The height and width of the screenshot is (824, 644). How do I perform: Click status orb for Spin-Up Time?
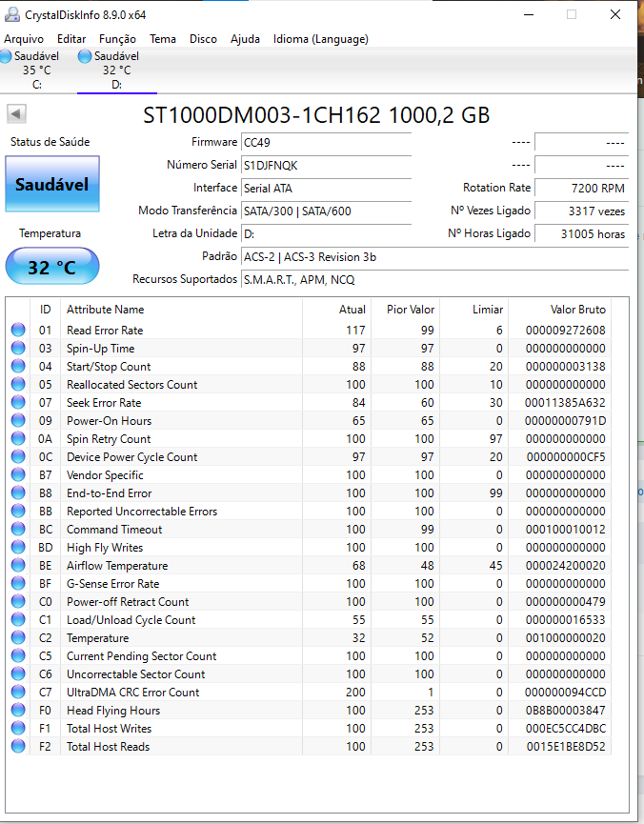(x=18, y=348)
